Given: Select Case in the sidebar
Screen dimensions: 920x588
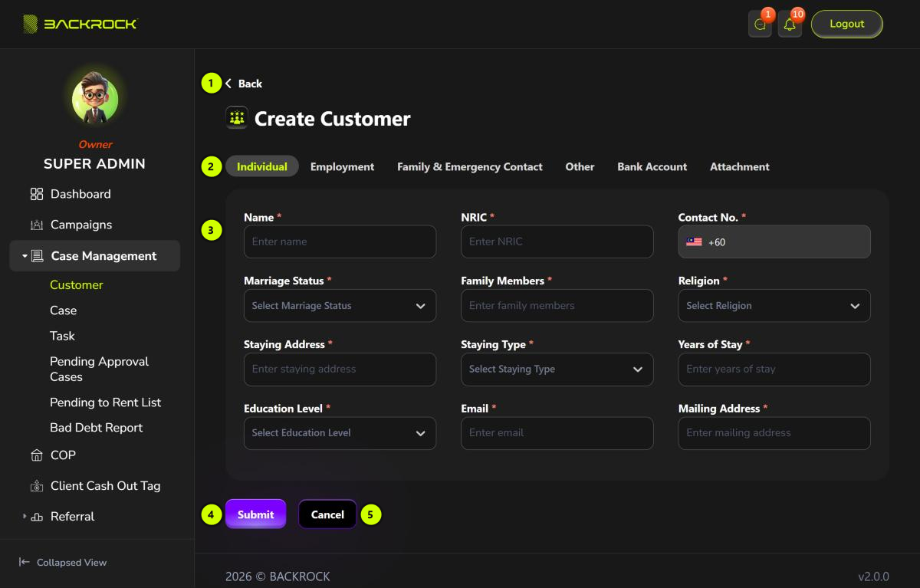Looking at the screenshot, I should click(x=64, y=310).
